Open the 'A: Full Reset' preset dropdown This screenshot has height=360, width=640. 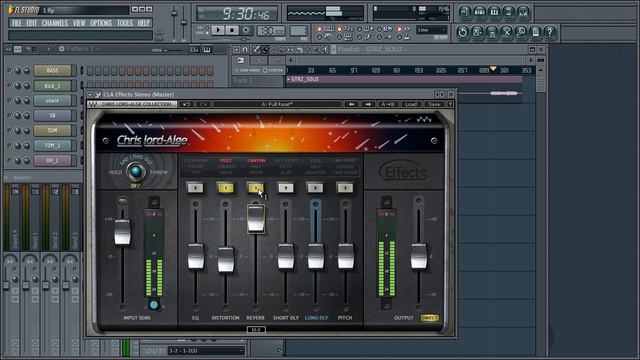click(x=277, y=104)
